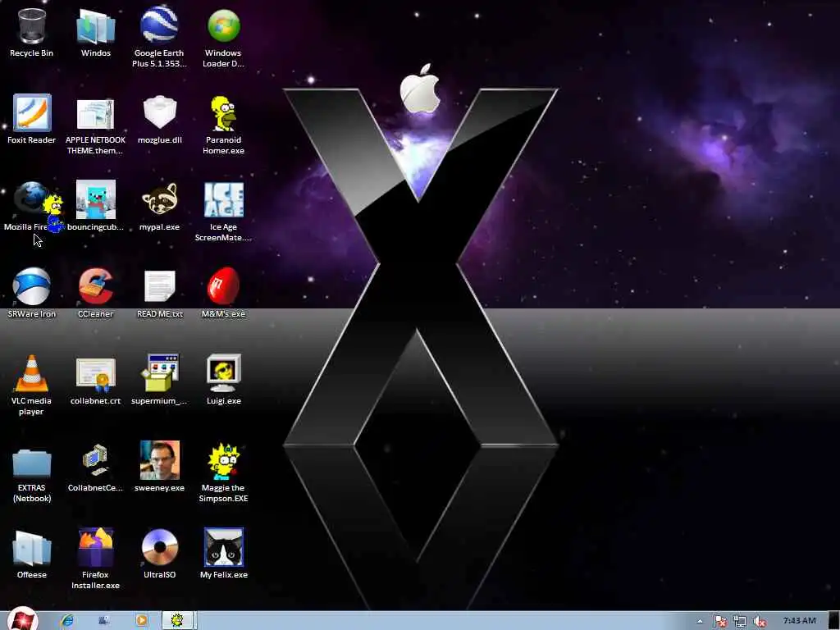Select the mozglue.dll file icon
Image resolution: width=840 pixels, height=630 pixels.
(160, 112)
